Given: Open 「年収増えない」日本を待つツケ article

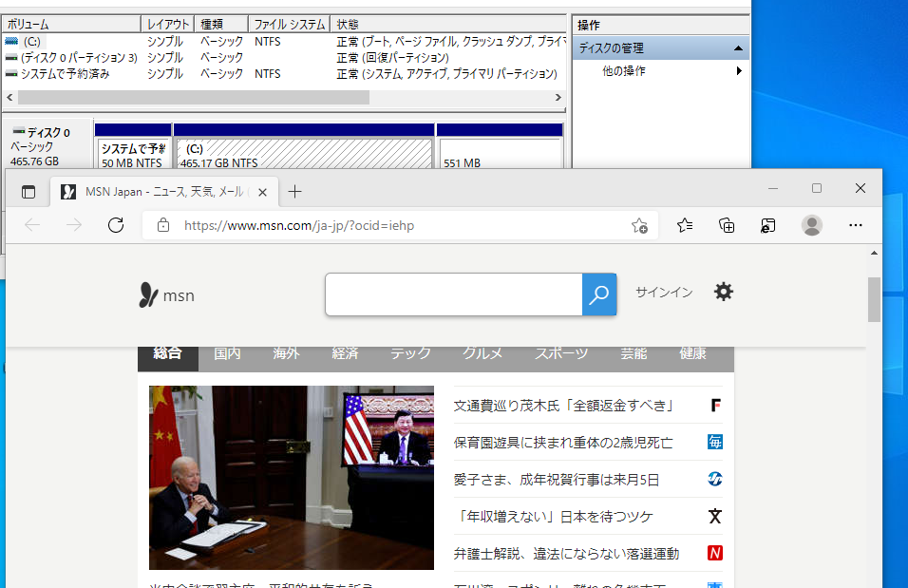Looking at the screenshot, I should coord(554,517).
